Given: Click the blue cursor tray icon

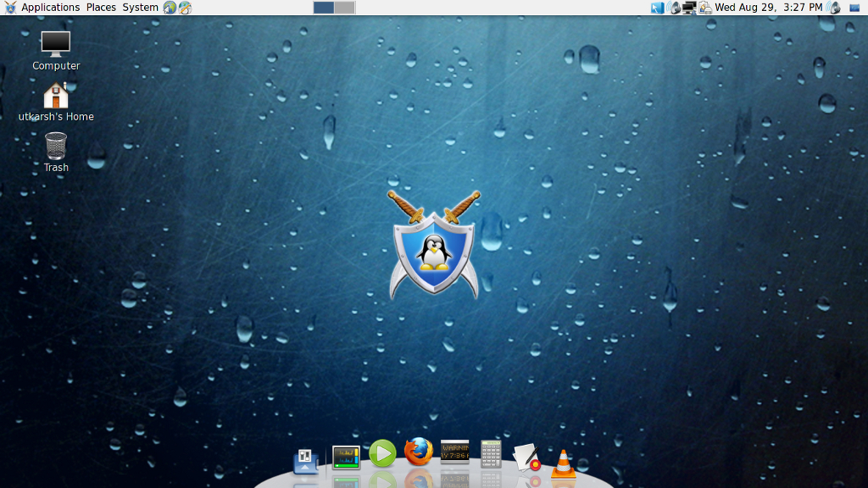Looking at the screenshot, I should [x=657, y=8].
